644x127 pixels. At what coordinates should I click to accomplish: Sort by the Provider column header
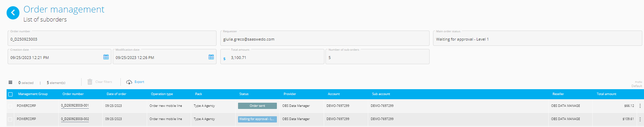pos(290,94)
